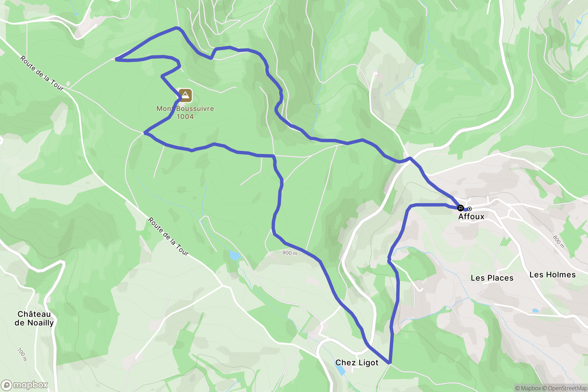Click the Les Places hamlet label

point(492,278)
